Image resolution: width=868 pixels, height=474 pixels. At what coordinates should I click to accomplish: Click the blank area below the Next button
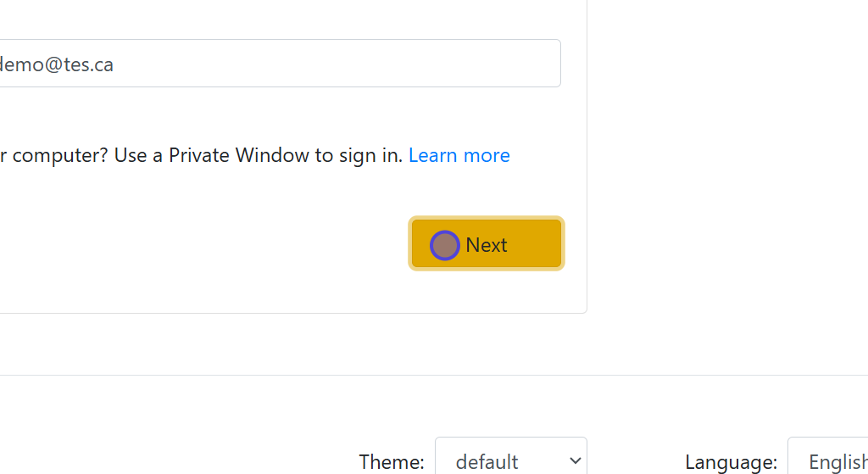pyautogui.click(x=487, y=293)
